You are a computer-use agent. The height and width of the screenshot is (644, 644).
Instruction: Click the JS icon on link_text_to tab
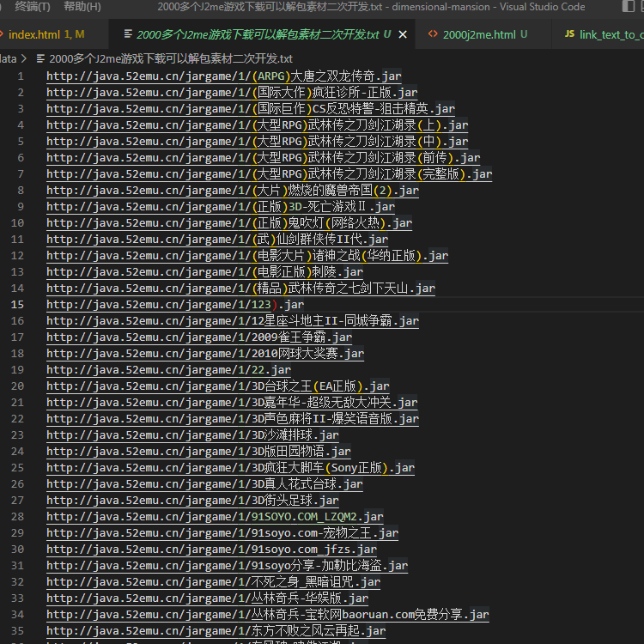coord(569,34)
